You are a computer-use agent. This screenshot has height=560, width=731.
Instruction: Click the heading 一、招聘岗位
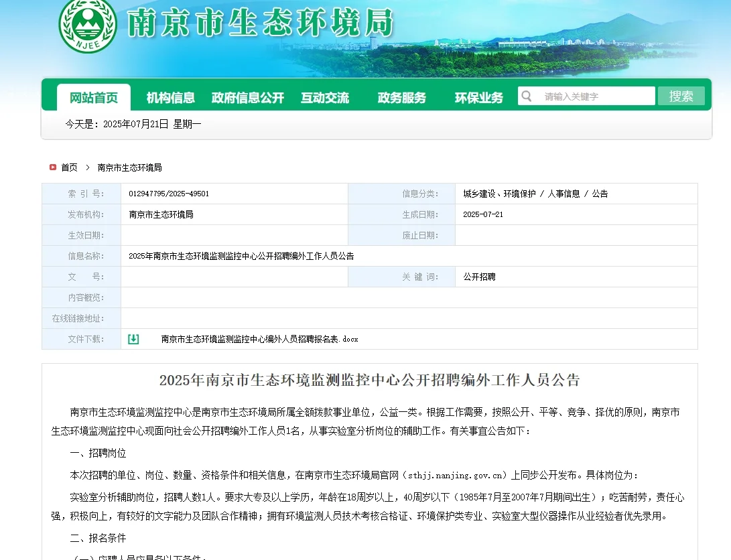point(98,453)
